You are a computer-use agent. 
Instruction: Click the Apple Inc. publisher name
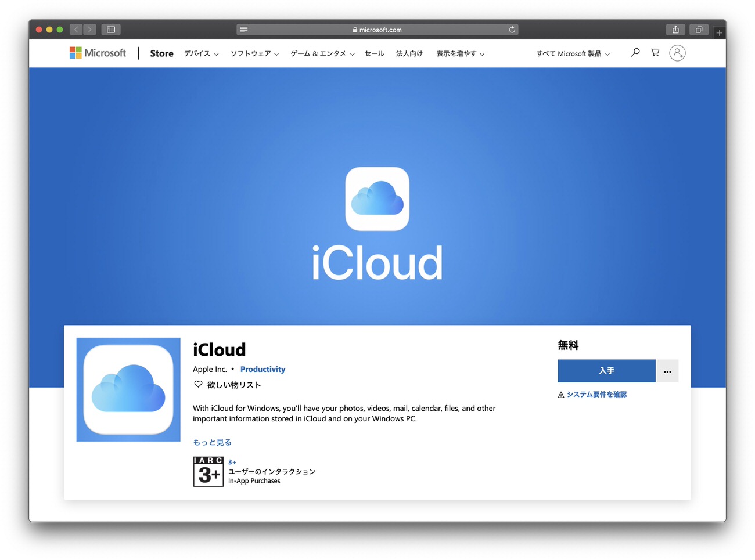pyautogui.click(x=210, y=369)
